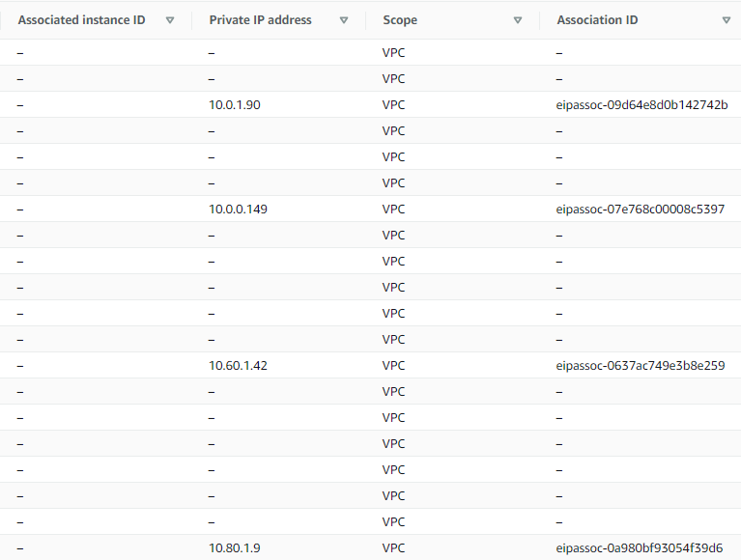
Task: Select private IP 10.0.1.90 cell
Action: 235,105
